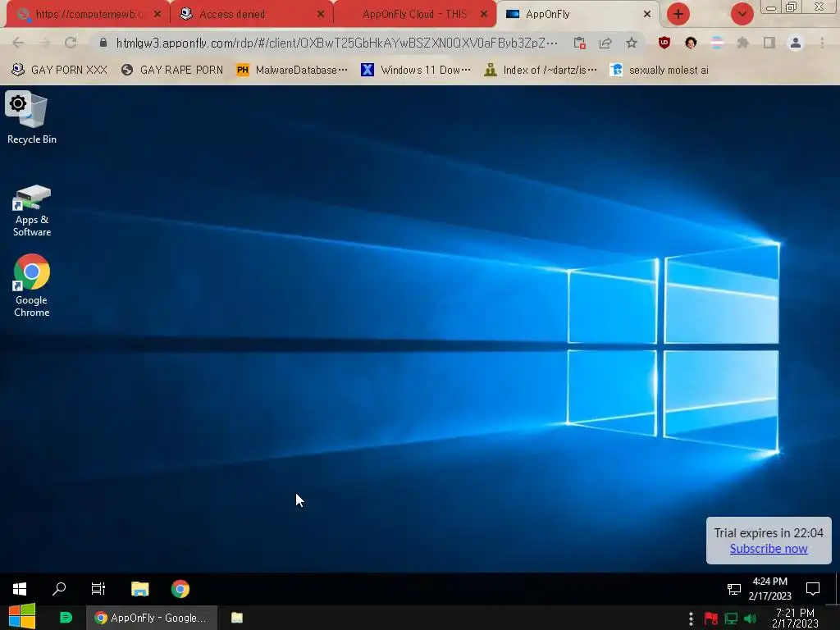Open the folder icon on host taskbar
This screenshot has height=630, width=840.
point(237,618)
